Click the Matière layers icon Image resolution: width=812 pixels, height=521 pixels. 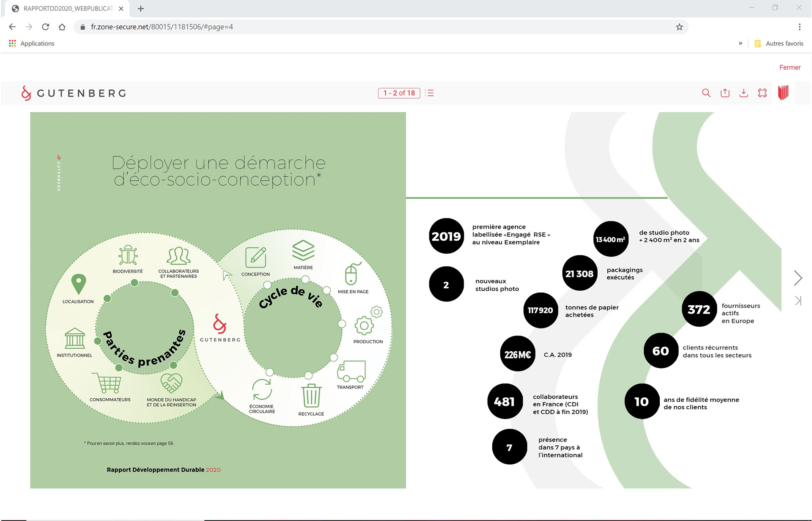[303, 250]
